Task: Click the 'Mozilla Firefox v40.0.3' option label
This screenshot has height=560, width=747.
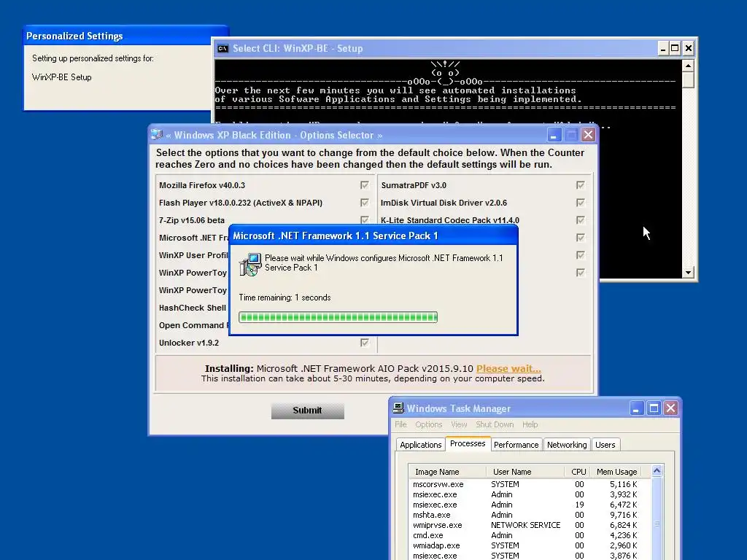Action: click(x=202, y=185)
